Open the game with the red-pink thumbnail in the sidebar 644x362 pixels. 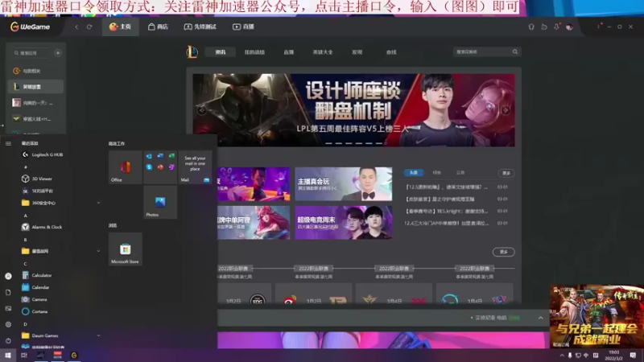(x=35, y=103)
